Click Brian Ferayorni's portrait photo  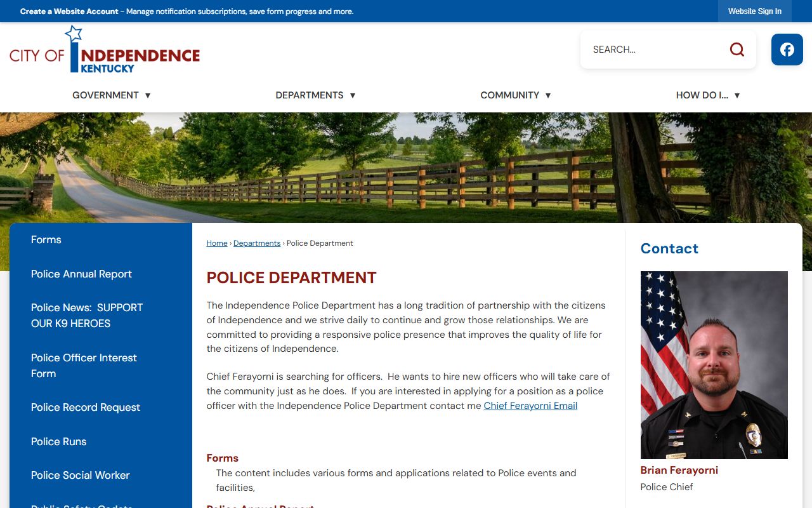(714, 365)
